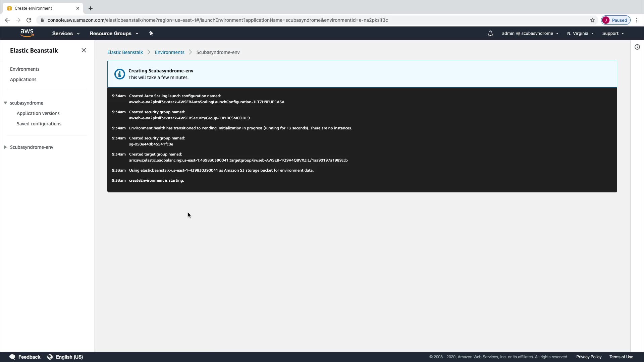644x362 pixels.
Task: Open the admin @ scubasyndrome account menu
Action: point(530,34)
